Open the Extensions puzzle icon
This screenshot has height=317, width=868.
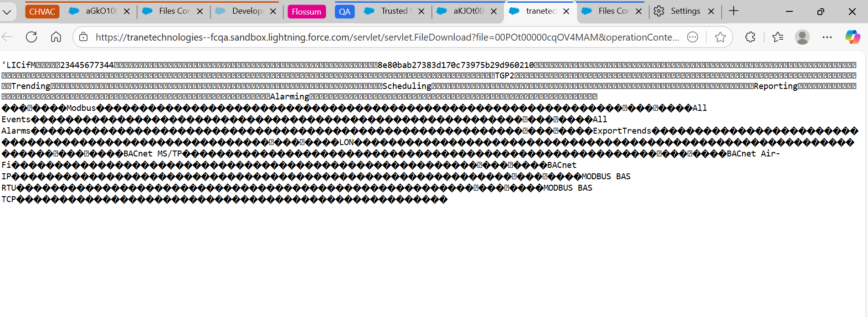click(750, 37)
